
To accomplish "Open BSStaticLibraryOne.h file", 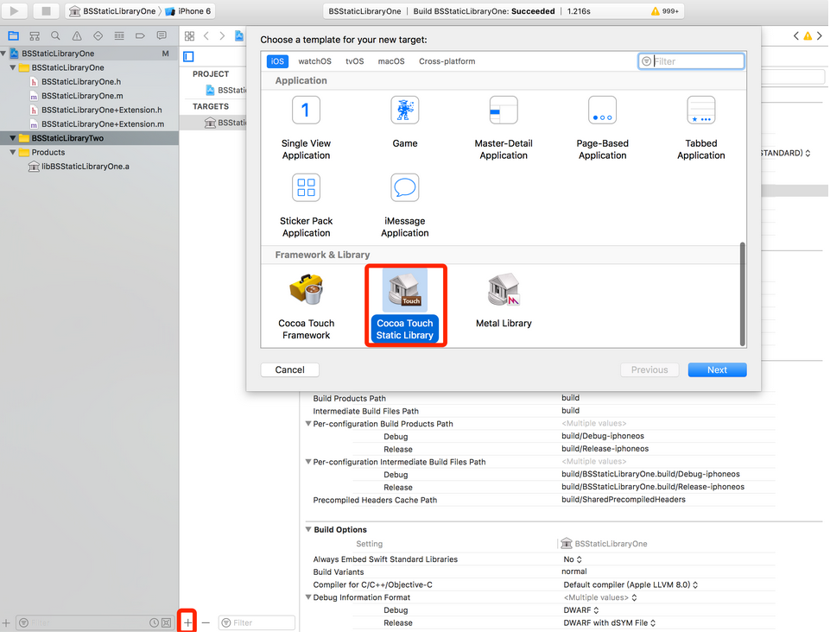I will coord(81,81).
